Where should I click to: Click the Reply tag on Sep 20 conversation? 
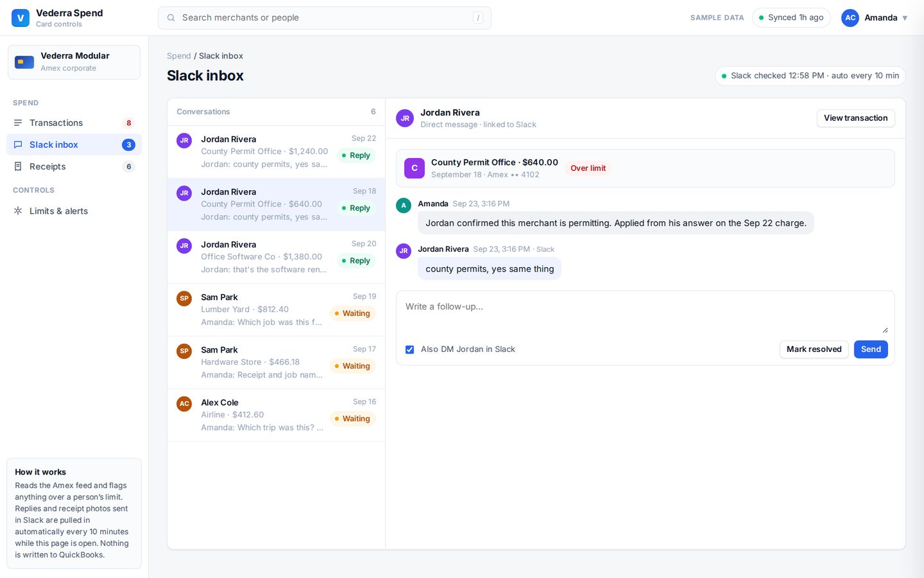coord(356,261)
